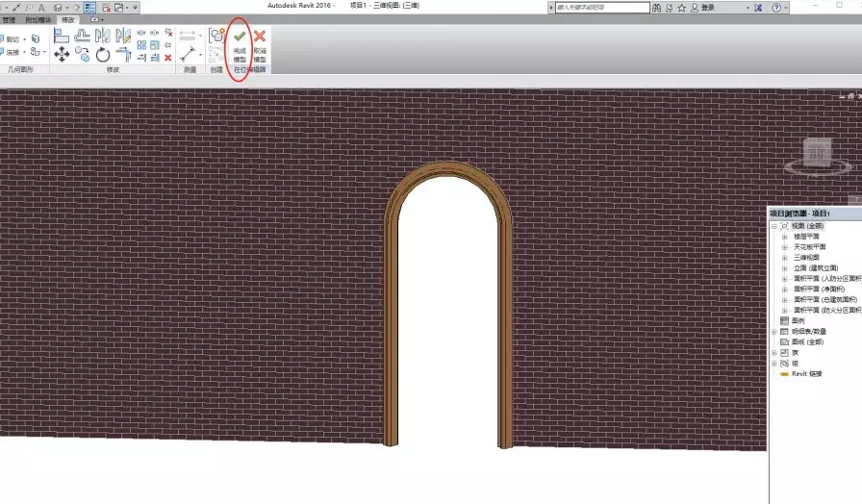Select the Offset tool icon
The height and width of the screenshot is (504, 862).
pyautogui.click(x=82, y=36)
